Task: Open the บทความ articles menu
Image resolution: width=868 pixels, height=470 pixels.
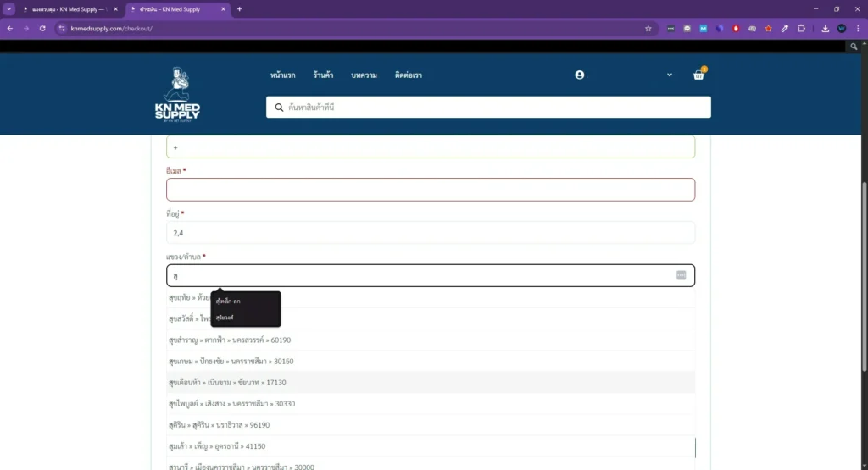Action: [x=364, y=75]
